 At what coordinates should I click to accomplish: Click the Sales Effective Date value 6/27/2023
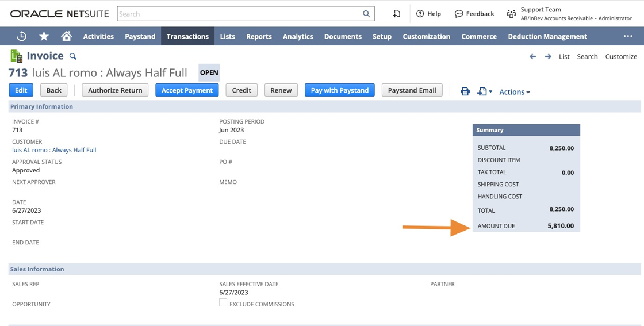[233, 292]
